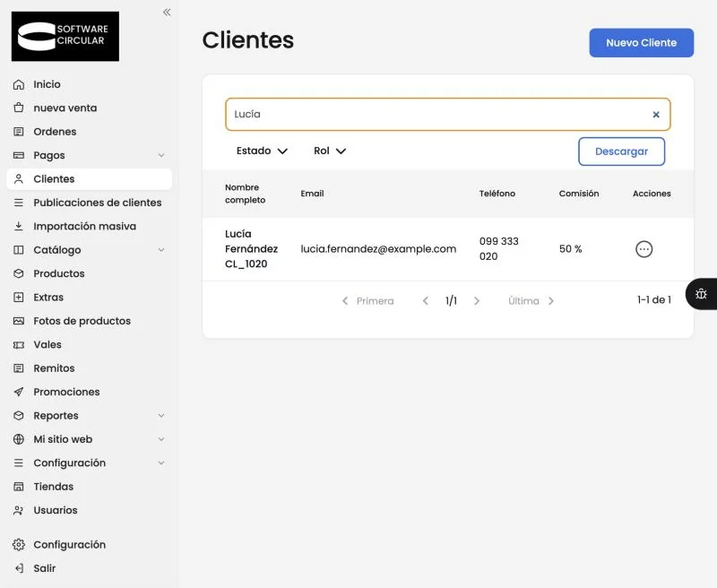Click the Extras plus-square icon
717x588 pixels.
tap(19, 298)
